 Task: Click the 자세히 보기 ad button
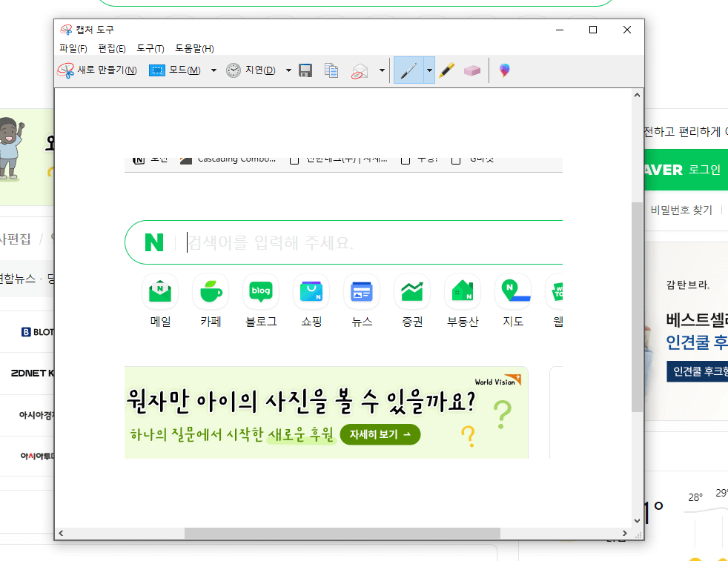380,434
